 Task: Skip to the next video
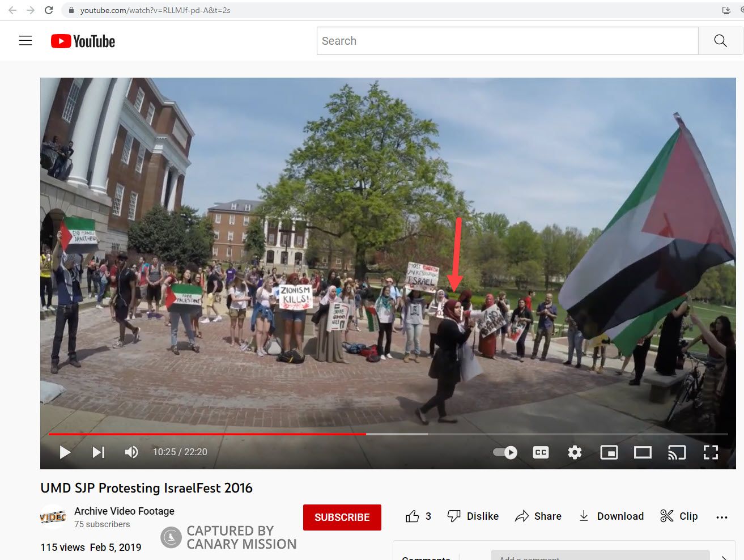(99, 452)
